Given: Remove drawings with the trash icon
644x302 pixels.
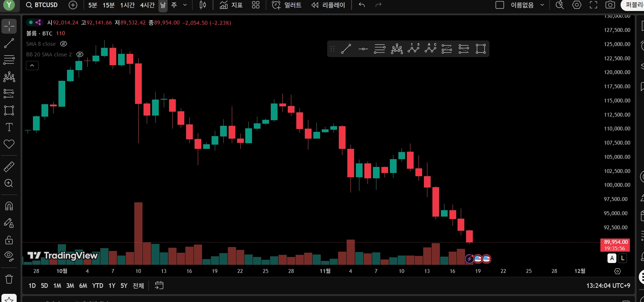Looking at the screenshot, I should tap(9, 279).
